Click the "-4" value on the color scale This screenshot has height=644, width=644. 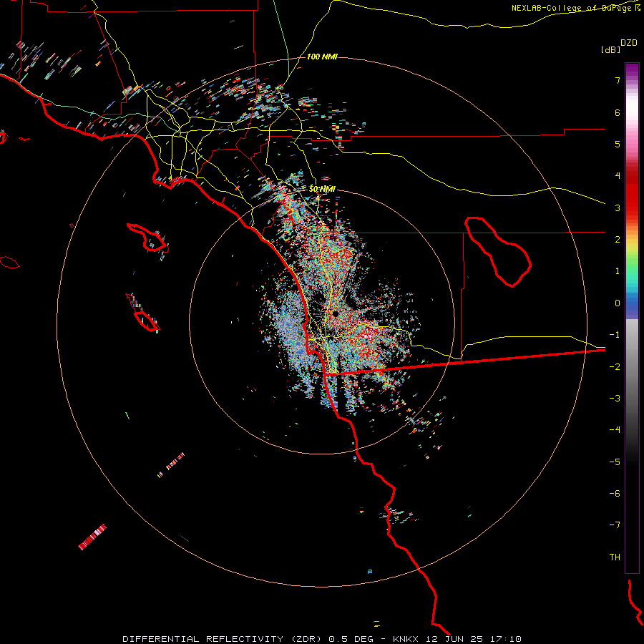[x=615, y=429]
